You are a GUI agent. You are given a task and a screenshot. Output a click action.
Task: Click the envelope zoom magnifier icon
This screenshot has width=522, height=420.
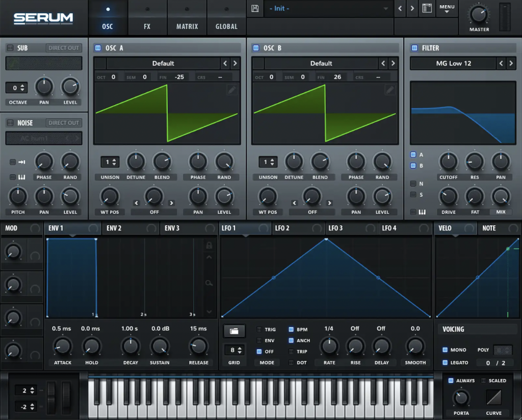point(209,283)
